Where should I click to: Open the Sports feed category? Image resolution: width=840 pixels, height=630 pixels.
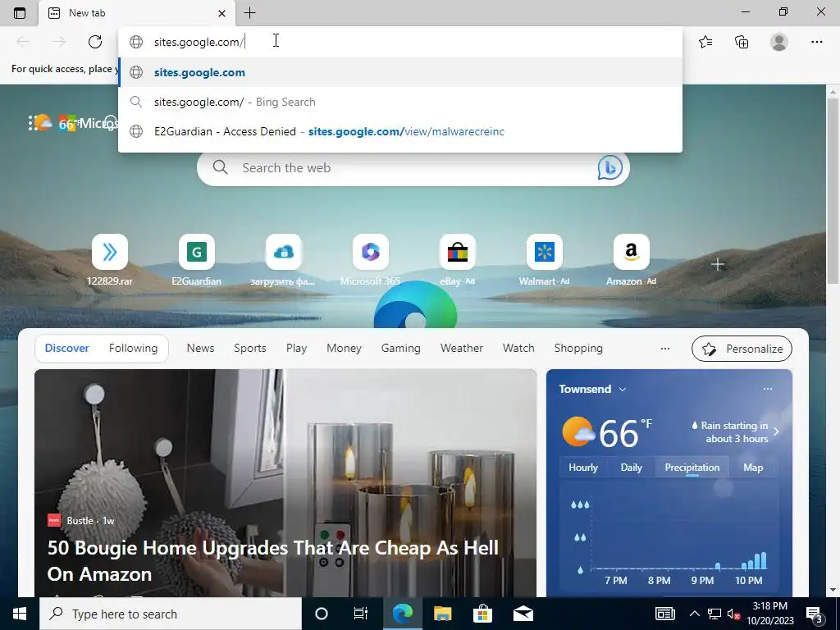(249, 348)
